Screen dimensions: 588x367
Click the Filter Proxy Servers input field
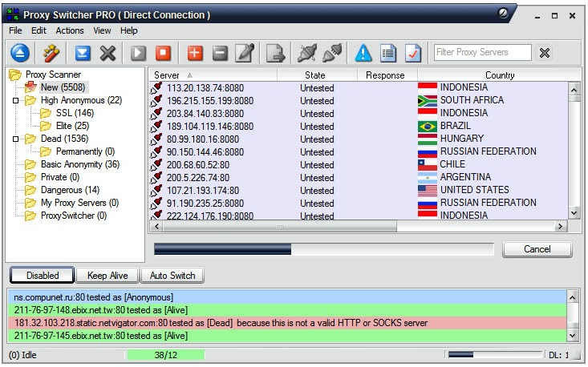(483, 52)
